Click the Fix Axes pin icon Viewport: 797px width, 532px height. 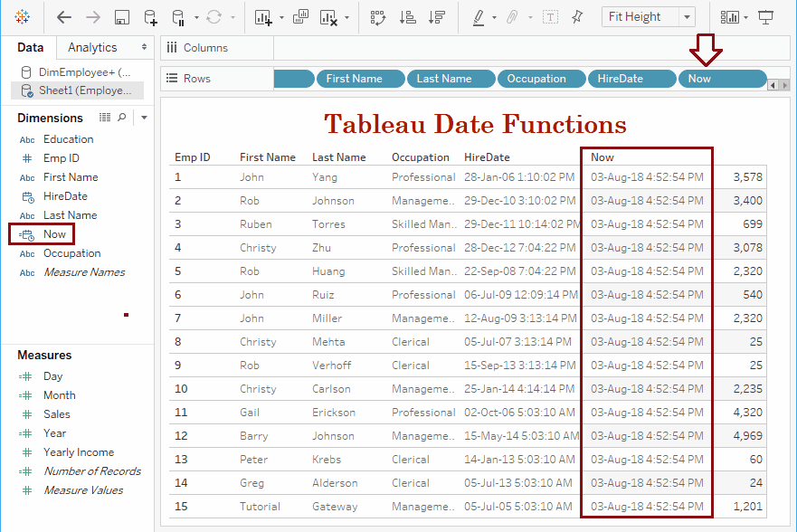click(x=579, y=16)
